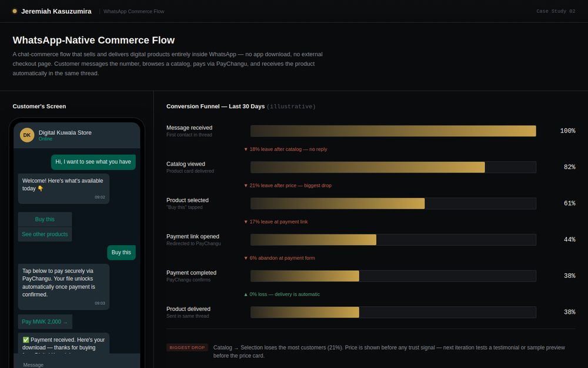
Task: Click the 'Customer's Screen' heading
Action: (x=39, y=106)
